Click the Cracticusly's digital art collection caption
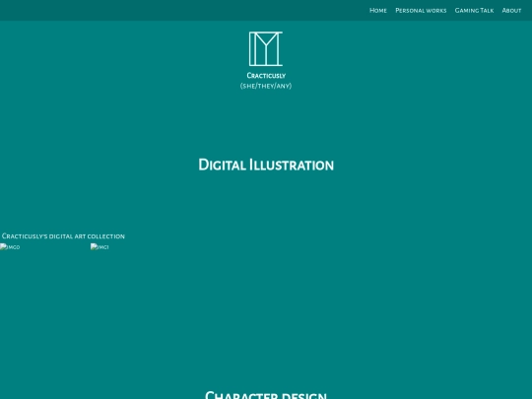The height and width of the screenshot is (399, 532). point(63,236)
